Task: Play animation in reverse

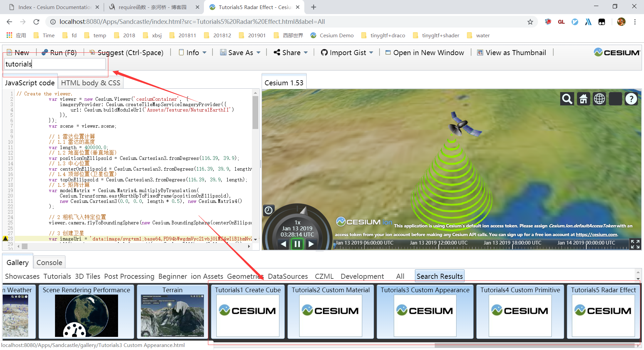Action: (284, 244)
